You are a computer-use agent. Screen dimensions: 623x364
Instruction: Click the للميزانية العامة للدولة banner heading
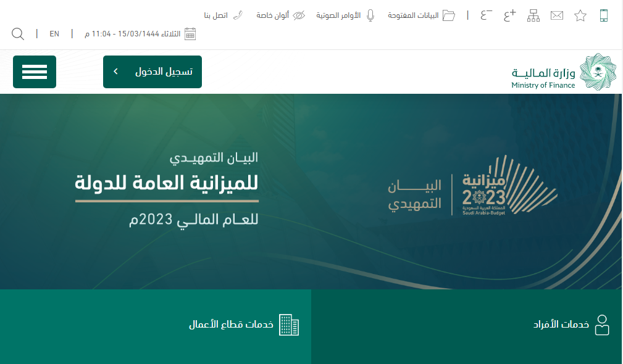(x=167, y=183)
